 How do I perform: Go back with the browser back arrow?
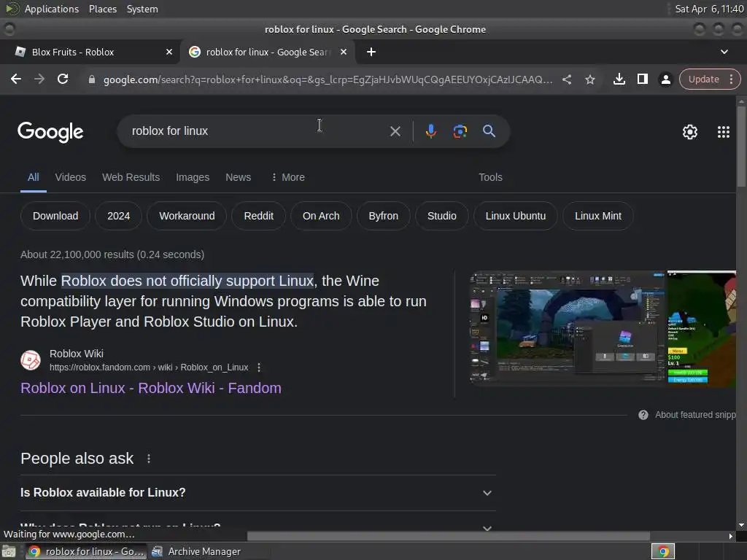point(16,79)
